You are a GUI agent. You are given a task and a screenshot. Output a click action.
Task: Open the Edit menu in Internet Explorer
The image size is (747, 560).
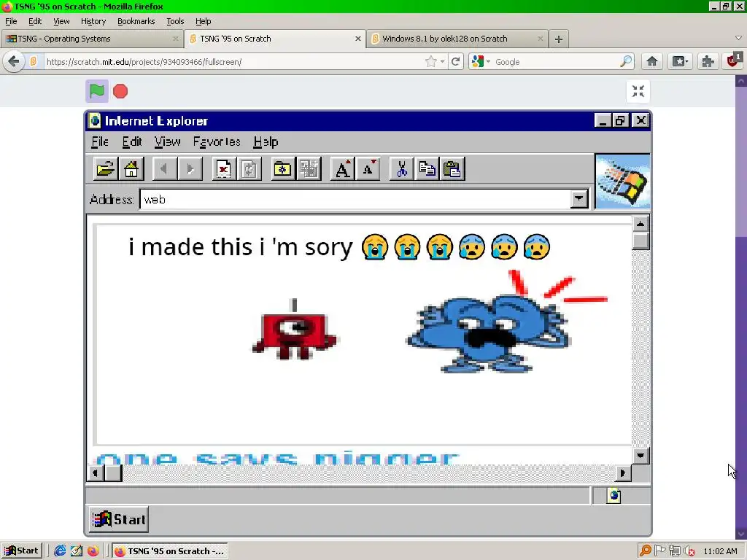132,142
